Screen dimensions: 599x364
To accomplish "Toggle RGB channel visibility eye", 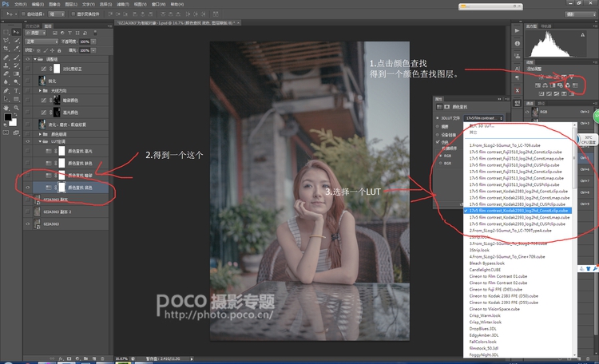I will [x=528, y=112].
